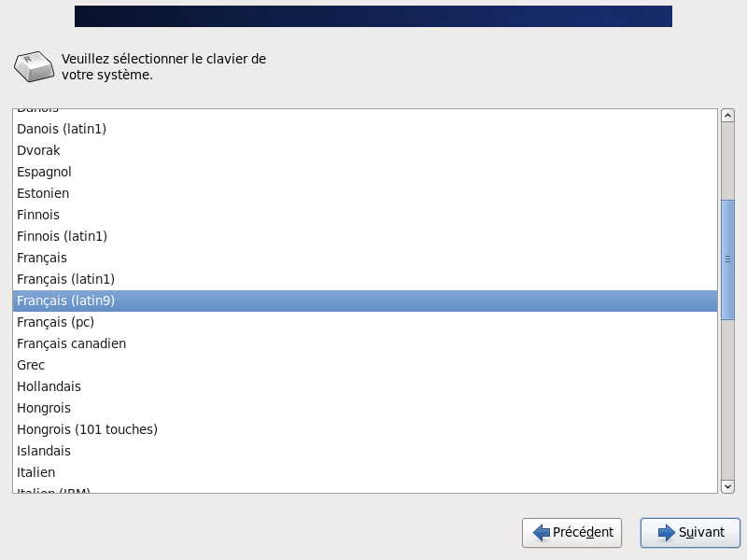Pick the Islandais keyboard layout
Viewport: 747px width, 560px height.
[x=43, y=451]
